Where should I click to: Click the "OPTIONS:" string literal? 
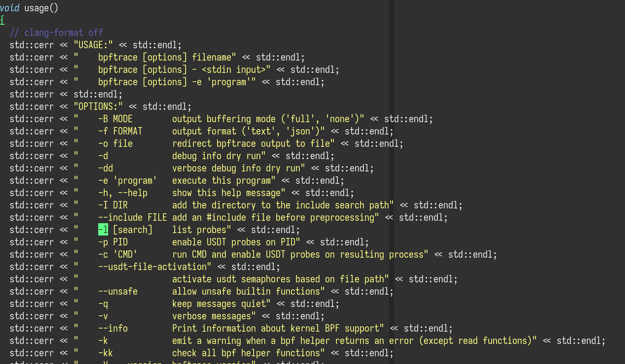pos(98,107)
